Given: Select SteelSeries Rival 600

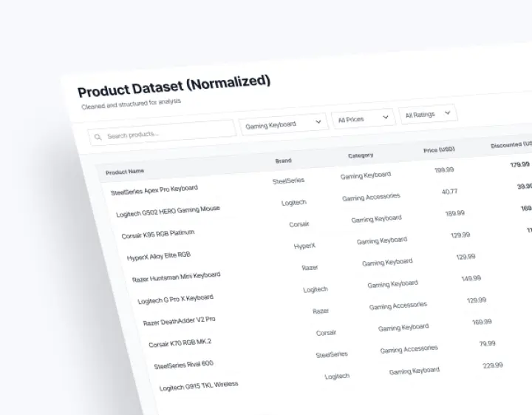Looking at the screenshot, I should click(183, 365).
